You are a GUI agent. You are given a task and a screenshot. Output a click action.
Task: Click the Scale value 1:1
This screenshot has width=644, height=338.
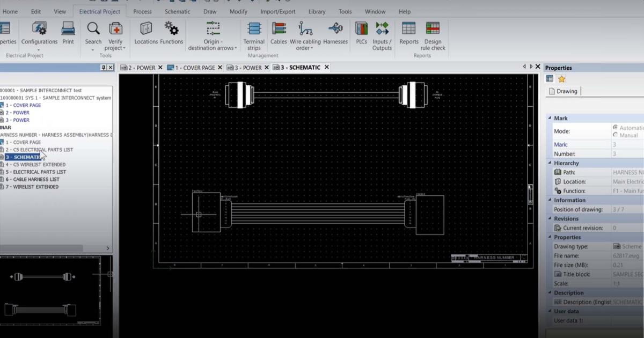point(627,283)
